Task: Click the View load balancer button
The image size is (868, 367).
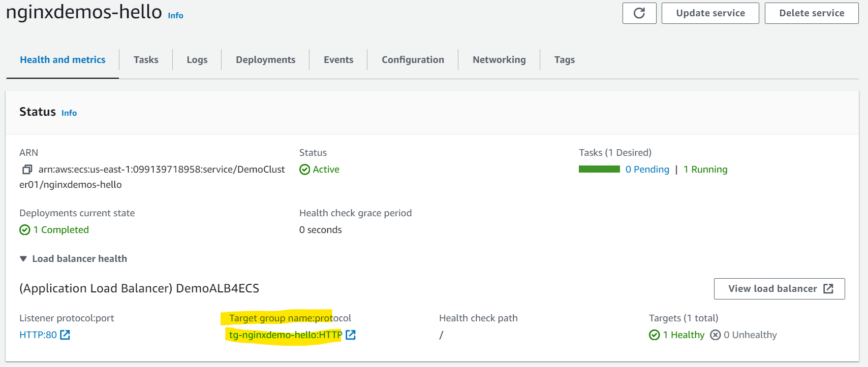Action: pyautogui.click(x=780, y=289)
